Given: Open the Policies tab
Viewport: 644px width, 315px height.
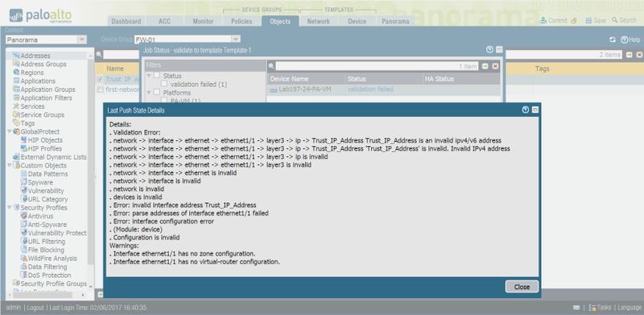Looking at the screenshot, I should pyautogui.click(x=242, y=22).
